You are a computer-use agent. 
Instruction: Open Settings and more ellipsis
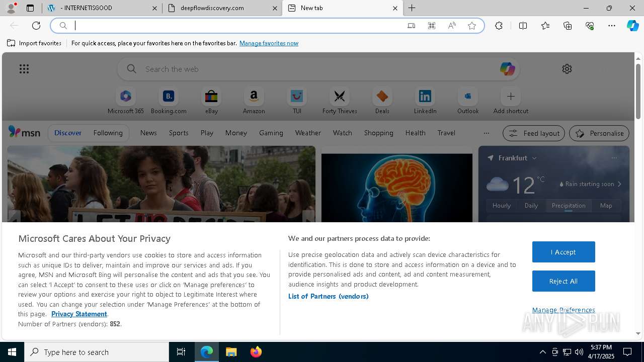point(612,26)
